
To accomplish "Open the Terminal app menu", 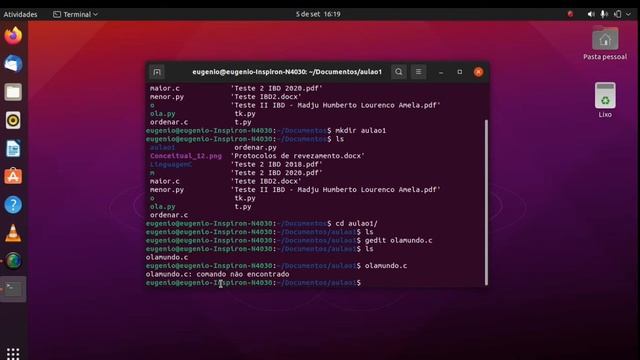I will [x=76, y=14].
